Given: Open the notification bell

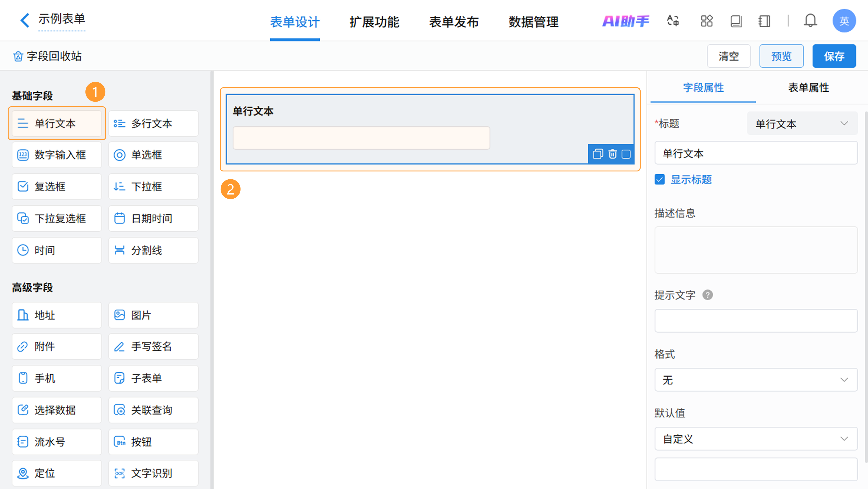Looking at the screenshot, I should click(x=810, y=21).
